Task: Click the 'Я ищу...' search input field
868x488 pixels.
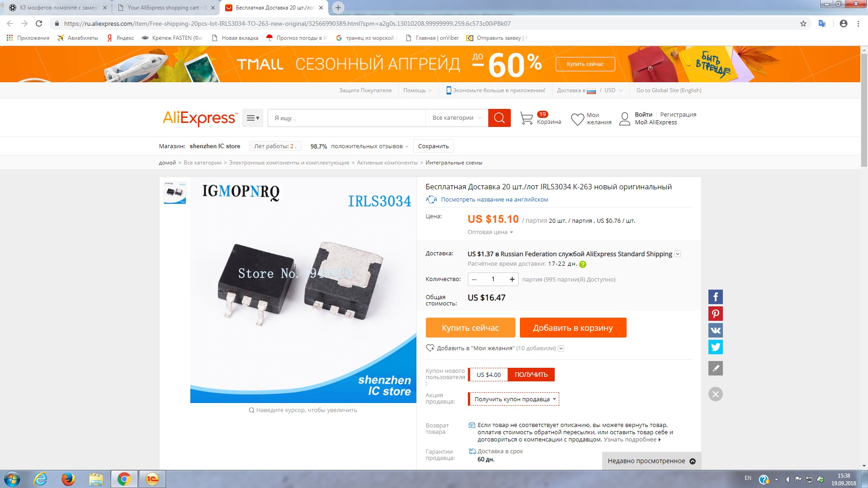Action: point(346,118)
